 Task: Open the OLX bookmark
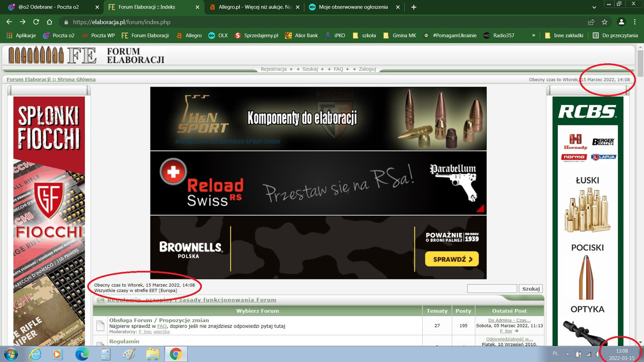click(x=218, y=36)
